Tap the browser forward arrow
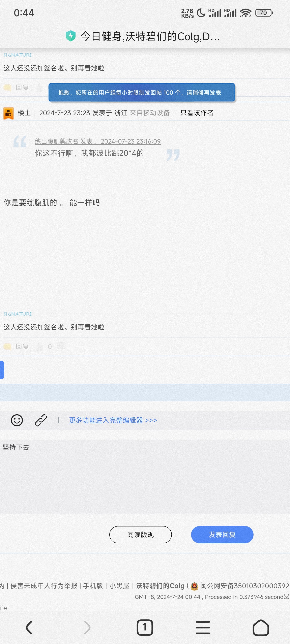290x644 pixels. [87, 627]
